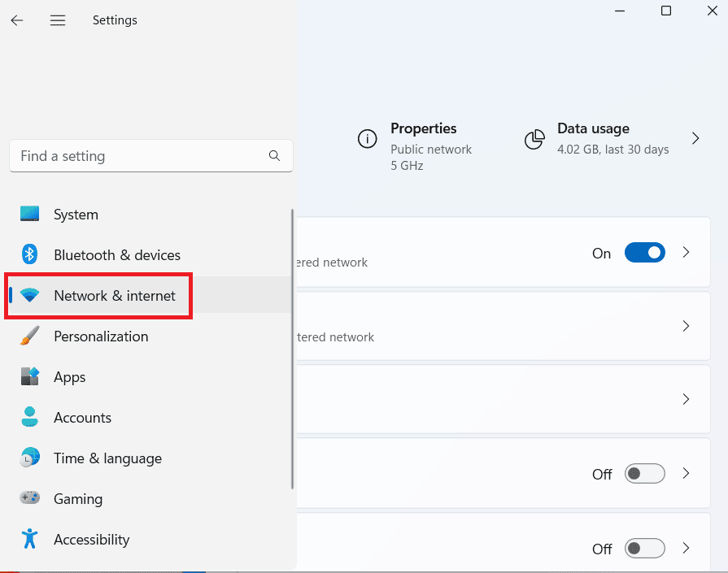Click the Accessibility figure icon
Viewport: 728px width, 573px height.
click(x=30, y=539)
